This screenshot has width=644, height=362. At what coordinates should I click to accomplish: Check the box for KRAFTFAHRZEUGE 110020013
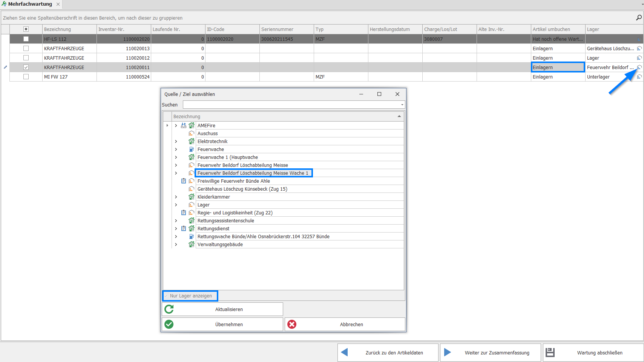coord(26,48)
